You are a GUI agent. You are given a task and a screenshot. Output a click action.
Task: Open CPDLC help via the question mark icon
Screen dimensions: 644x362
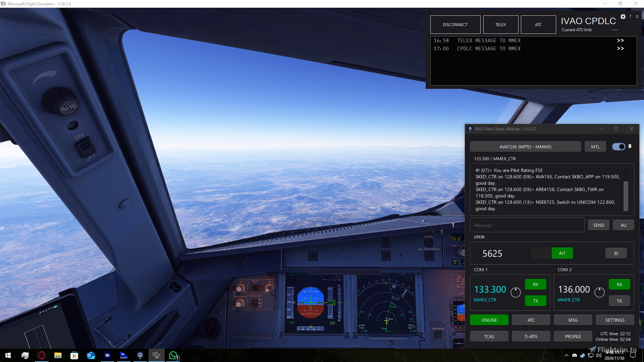631,16
